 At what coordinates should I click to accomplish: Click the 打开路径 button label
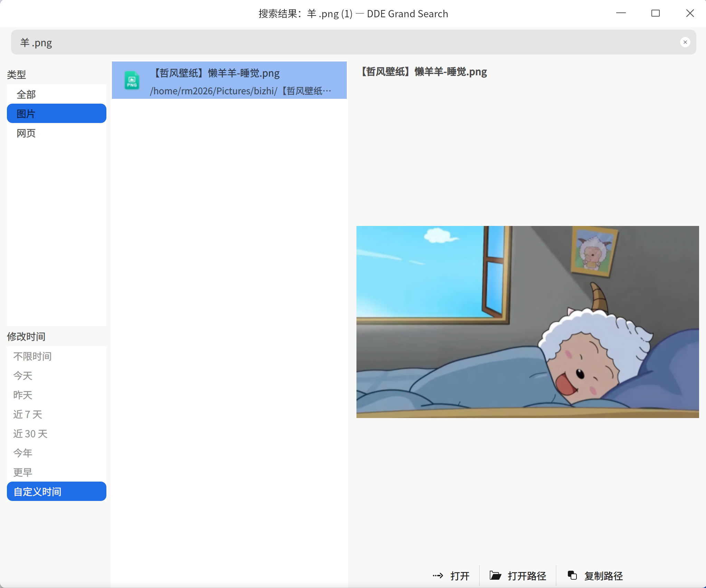527,576
